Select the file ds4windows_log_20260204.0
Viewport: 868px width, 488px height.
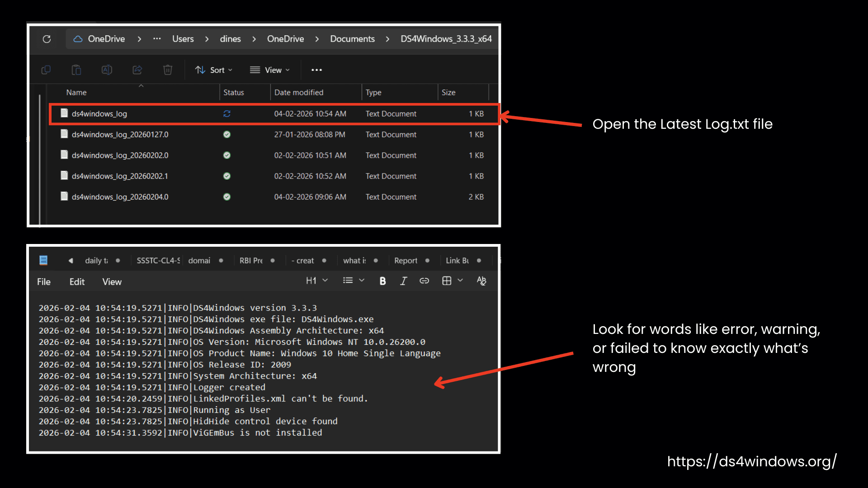pos(120,197)
